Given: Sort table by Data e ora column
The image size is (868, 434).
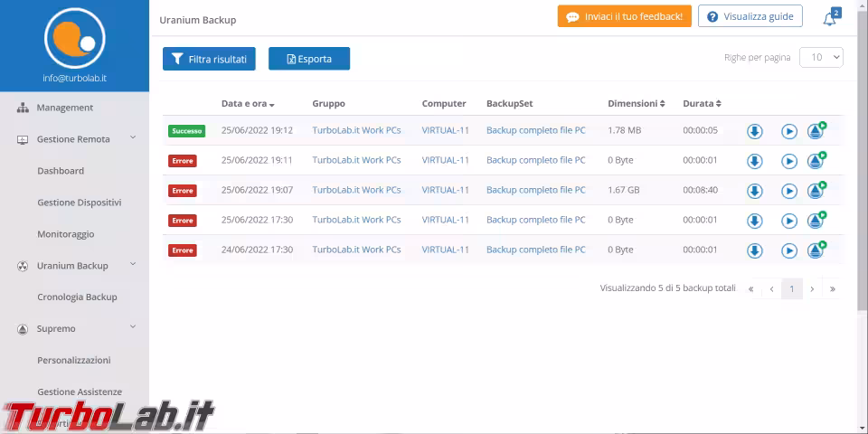Looking at the screenshot, I should pos(248,104).
